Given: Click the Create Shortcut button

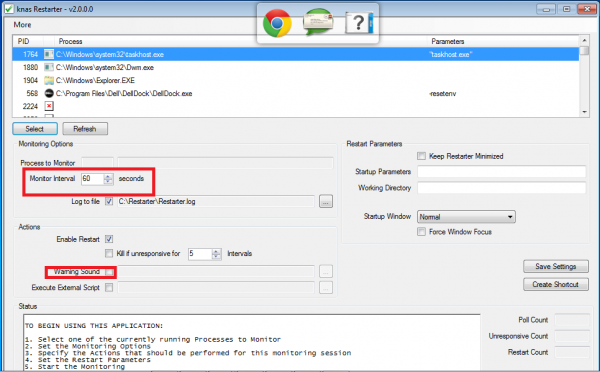Looking at the screenshot, I should (x=556, y=284).
